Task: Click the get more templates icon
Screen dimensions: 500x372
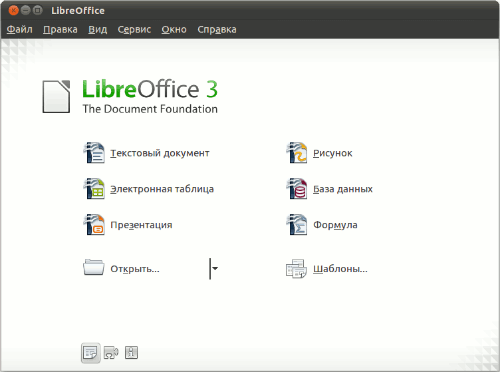Action: tap(90, 353)
